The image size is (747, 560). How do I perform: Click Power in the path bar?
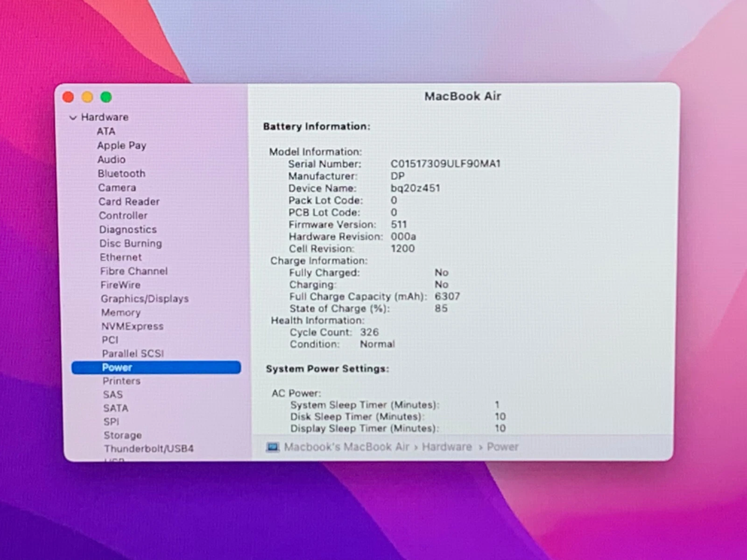[x=503, y=447]
